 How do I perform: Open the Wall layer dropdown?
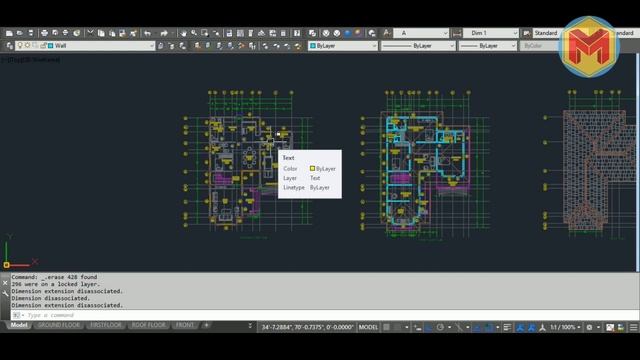151,46
